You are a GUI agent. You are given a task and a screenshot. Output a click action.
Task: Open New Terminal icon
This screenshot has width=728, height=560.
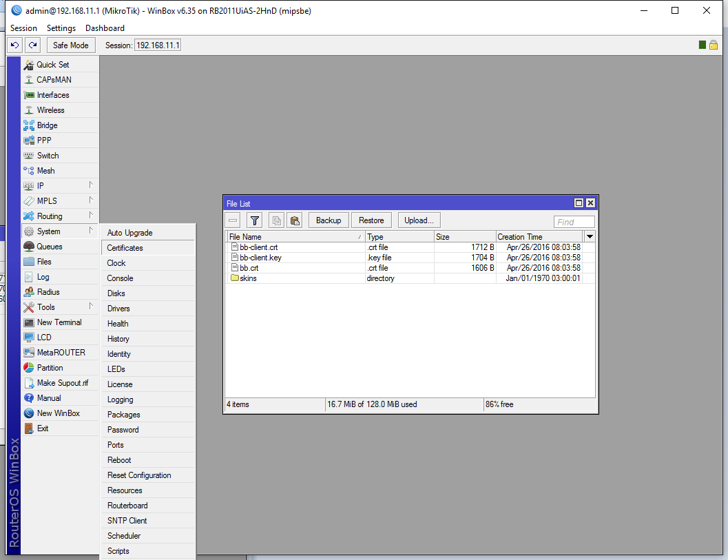[x=29, y=322]
